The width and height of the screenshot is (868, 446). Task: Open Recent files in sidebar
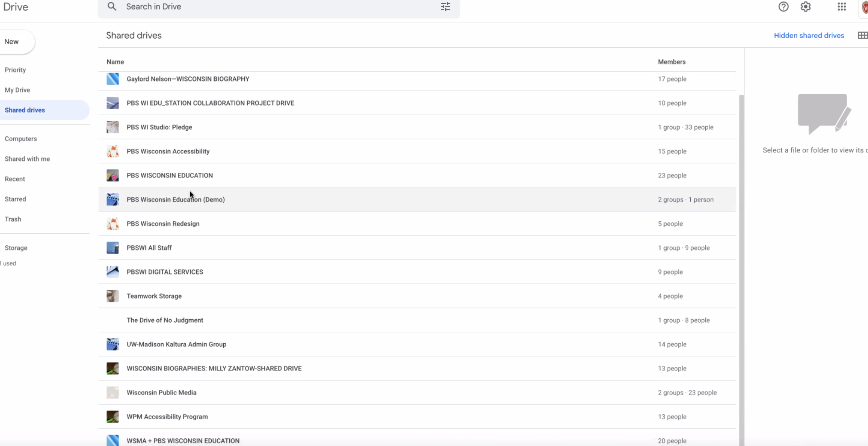tap(15, 179)
